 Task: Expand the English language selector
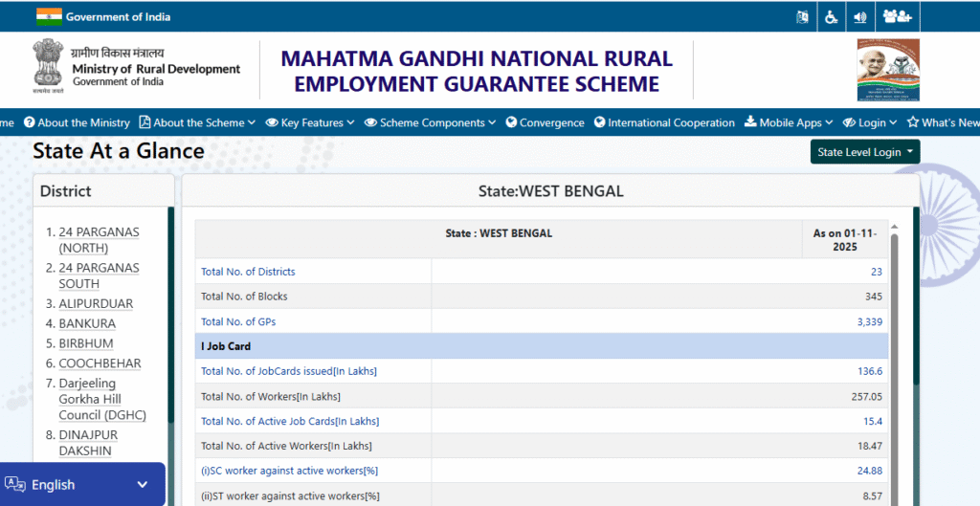pos(82,485)
